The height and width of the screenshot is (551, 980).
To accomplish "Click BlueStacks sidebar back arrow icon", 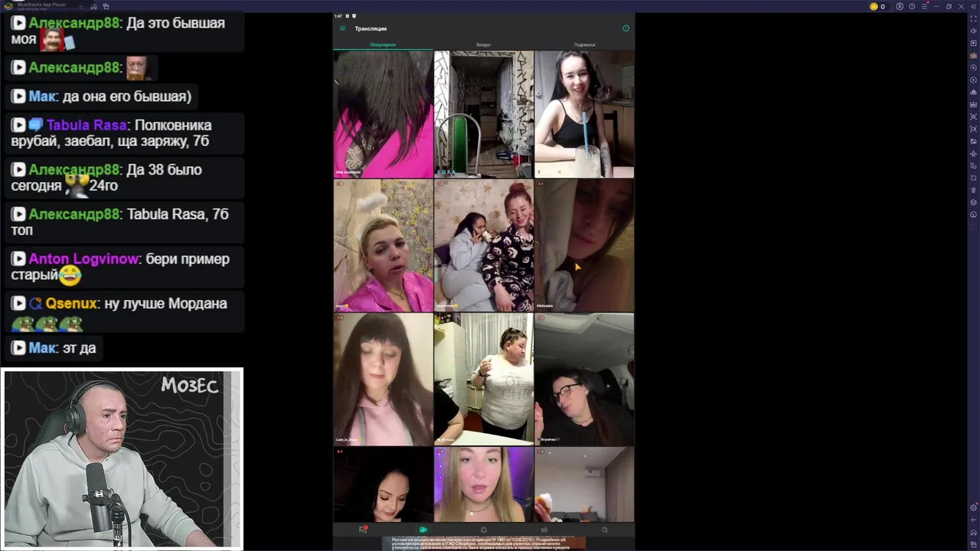I will point(973,520).
